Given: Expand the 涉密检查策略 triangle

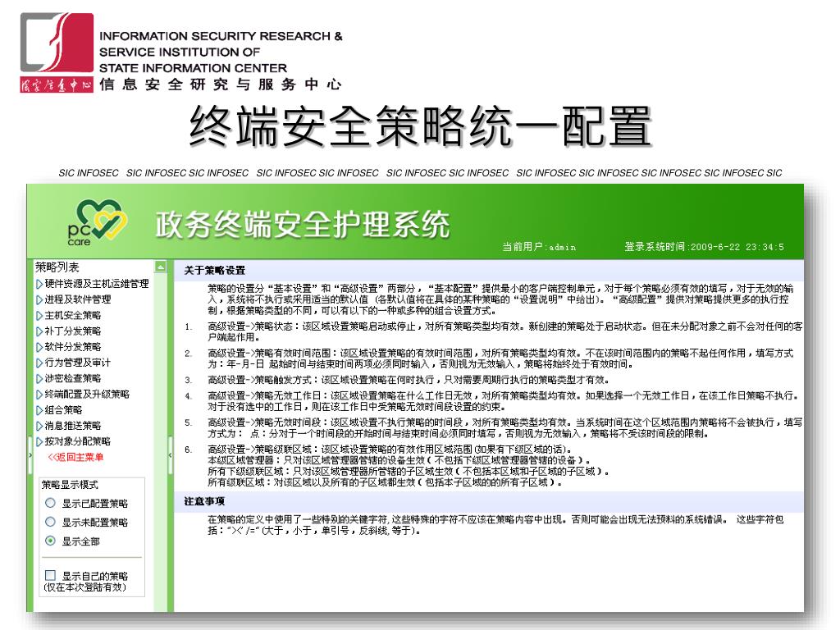Looking at the screenshot, I should click(x=39, y=379).
